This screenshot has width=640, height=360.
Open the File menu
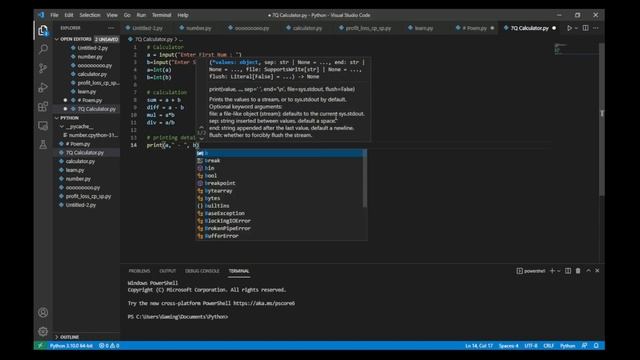[x=54, y=15]
